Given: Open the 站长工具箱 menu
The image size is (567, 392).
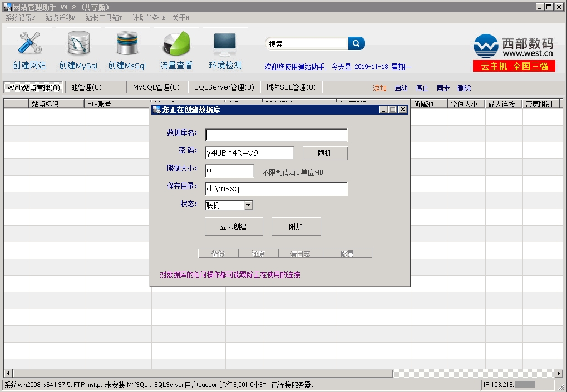Looking at the screenshot, I should pyautogui.click(x=103, y=18).
